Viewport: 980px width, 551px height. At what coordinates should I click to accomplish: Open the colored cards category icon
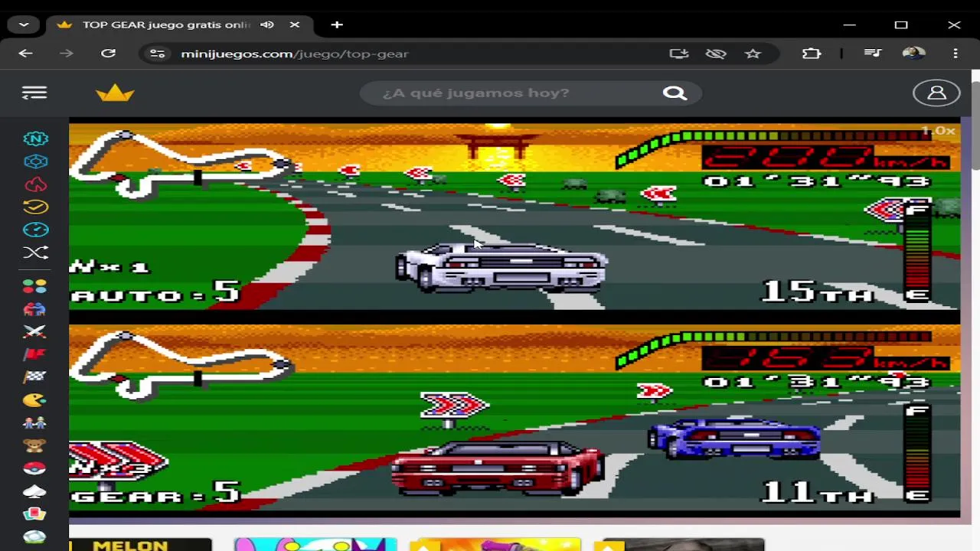(x=34, y=514)
